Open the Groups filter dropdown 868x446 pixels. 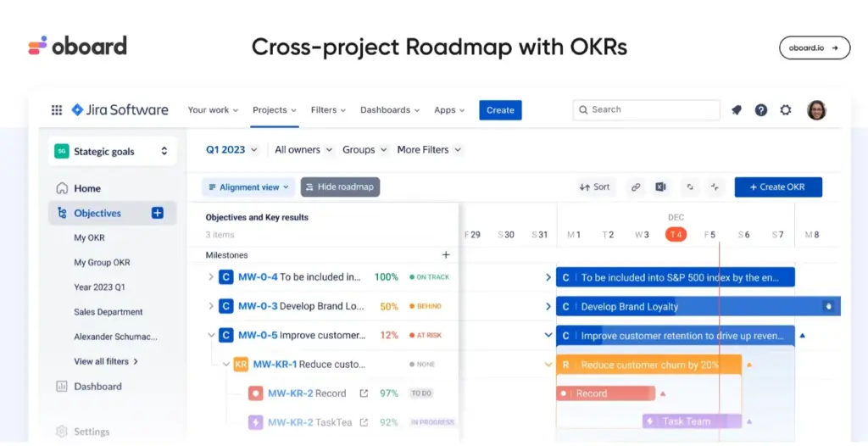364,149
